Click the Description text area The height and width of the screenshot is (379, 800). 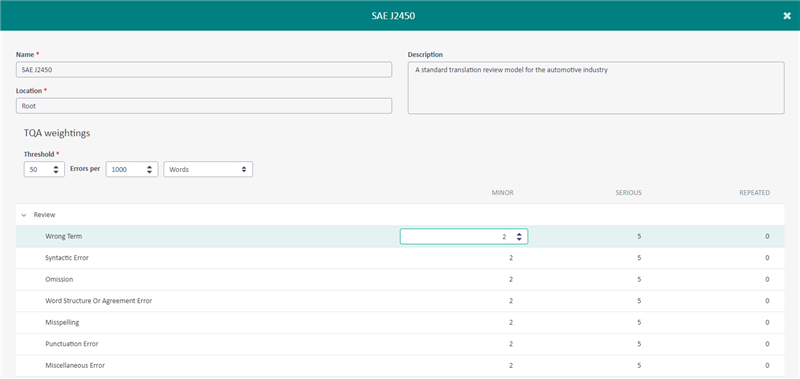pyautogui.click(x=596, y=88)
